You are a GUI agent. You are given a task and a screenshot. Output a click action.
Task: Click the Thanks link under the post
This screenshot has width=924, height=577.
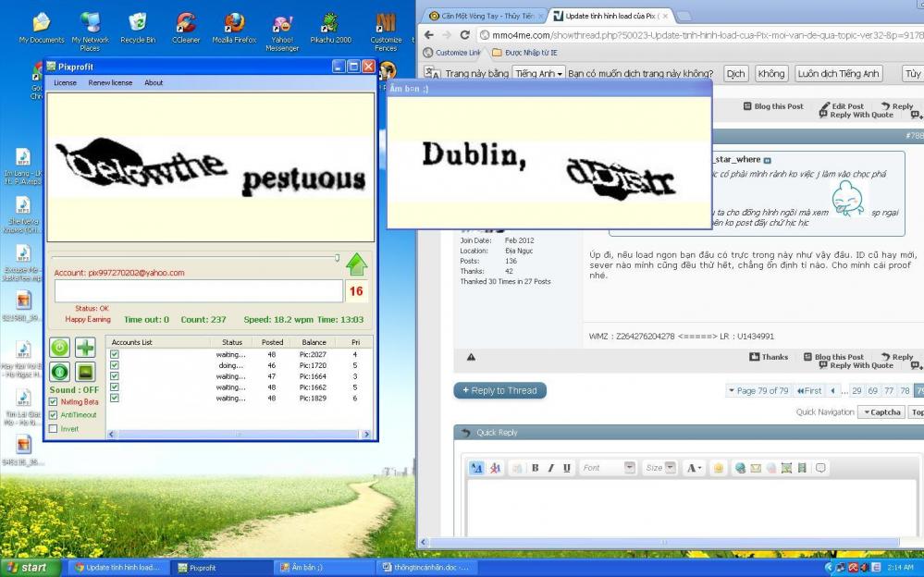(769, 357)
